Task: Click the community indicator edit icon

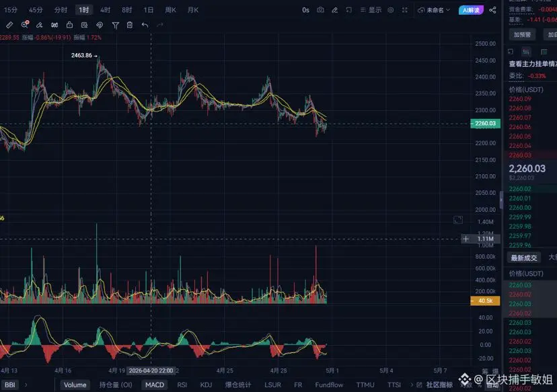Action: tap(419, 385)
